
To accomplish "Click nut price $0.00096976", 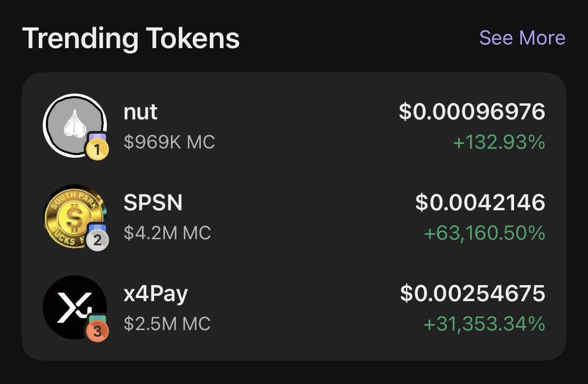I will click(472, 112).
